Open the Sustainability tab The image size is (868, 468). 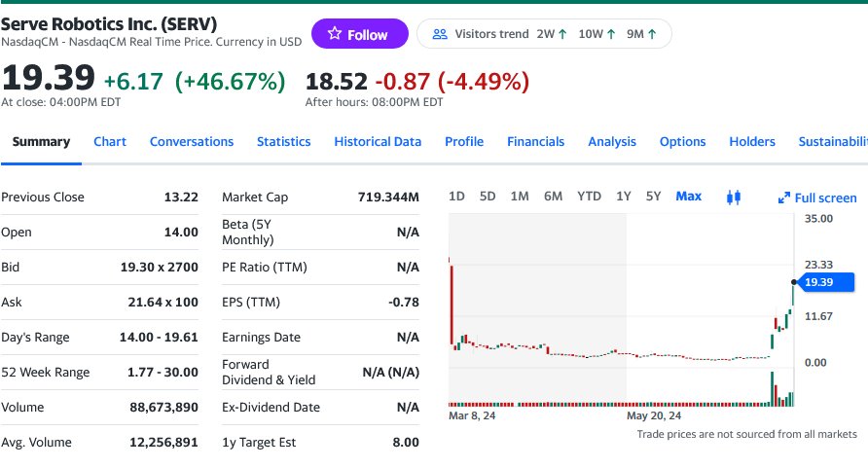(x=833, y=142)
